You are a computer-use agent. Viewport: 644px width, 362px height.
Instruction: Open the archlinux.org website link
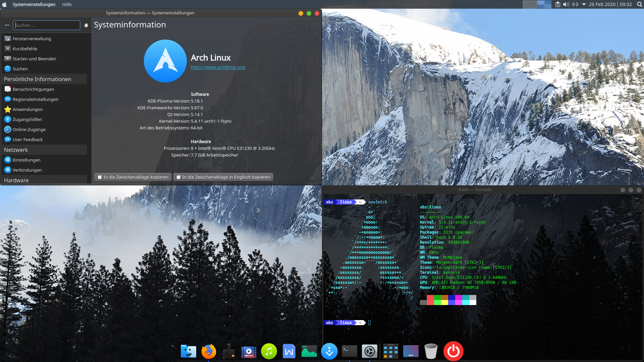(218, 67)
